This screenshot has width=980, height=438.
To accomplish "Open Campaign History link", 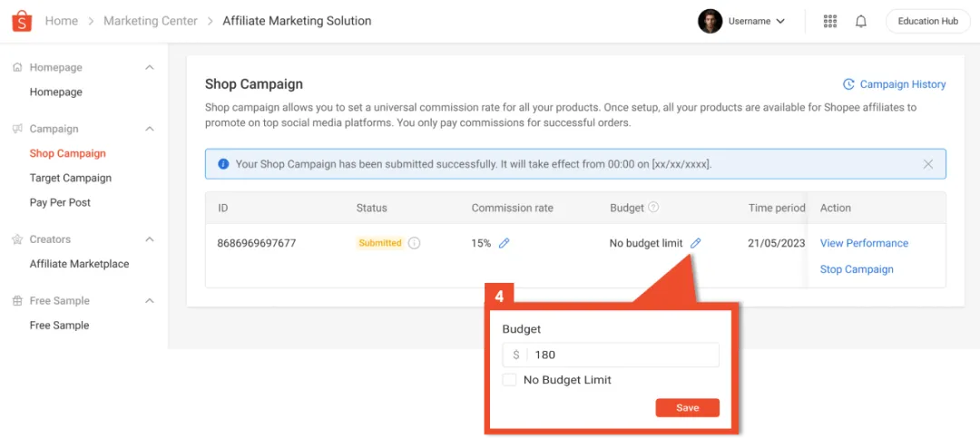I will 903,84.
